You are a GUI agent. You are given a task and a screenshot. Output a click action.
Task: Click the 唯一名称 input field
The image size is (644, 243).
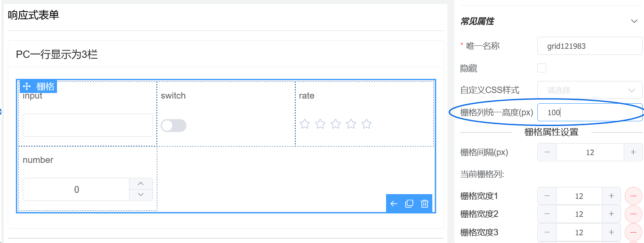[590, 46]
